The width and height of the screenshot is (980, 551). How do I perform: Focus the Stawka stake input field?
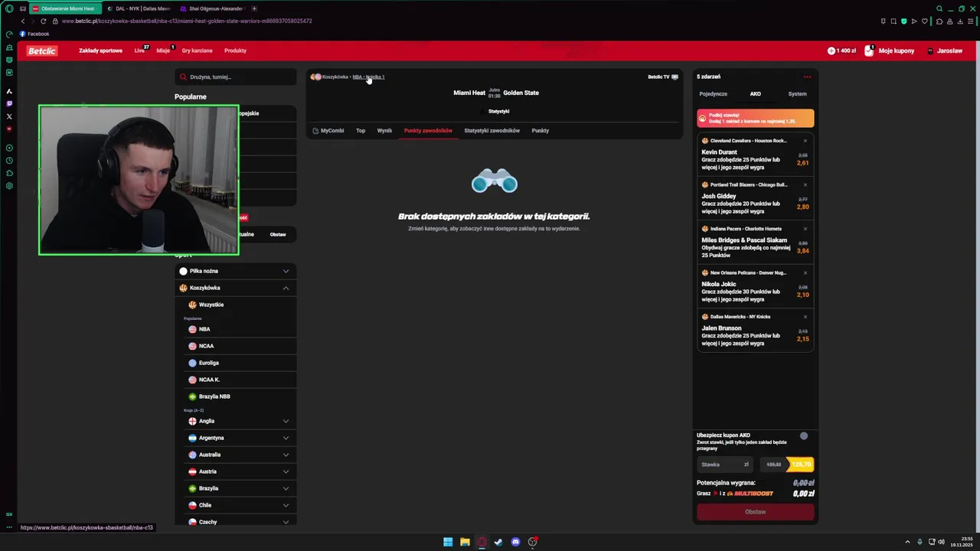725,465
